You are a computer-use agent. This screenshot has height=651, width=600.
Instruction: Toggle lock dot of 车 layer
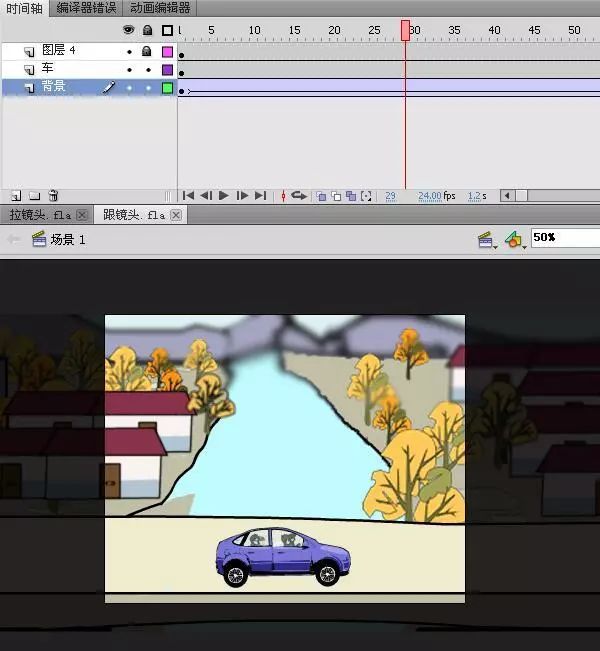(148, 70)
